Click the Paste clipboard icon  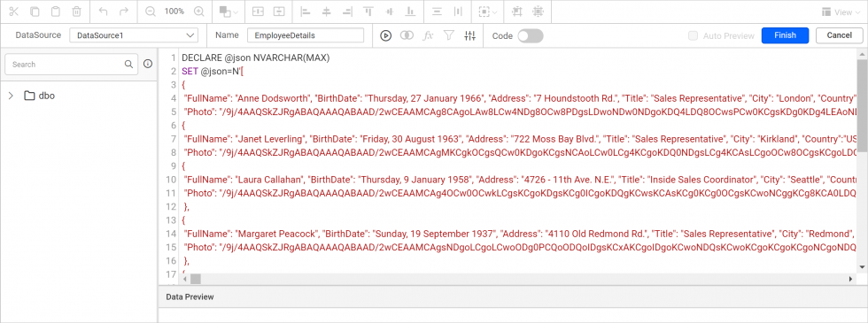(56, 12)
